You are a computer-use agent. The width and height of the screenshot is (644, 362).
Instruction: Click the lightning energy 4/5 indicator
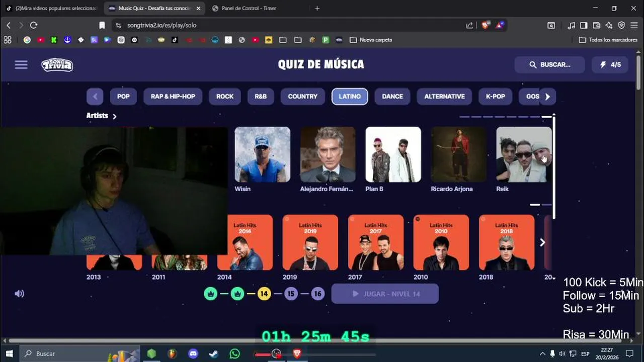(x=610, y=65)
